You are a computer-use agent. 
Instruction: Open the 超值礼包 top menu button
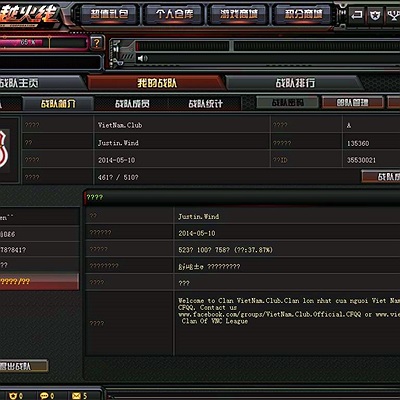click(109, 14)
